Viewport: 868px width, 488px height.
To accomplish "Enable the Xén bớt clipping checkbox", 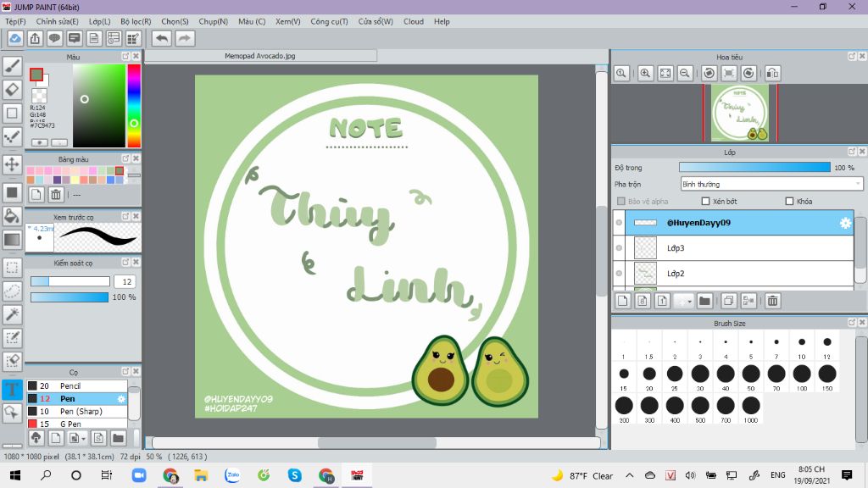I will coord(705,202).
